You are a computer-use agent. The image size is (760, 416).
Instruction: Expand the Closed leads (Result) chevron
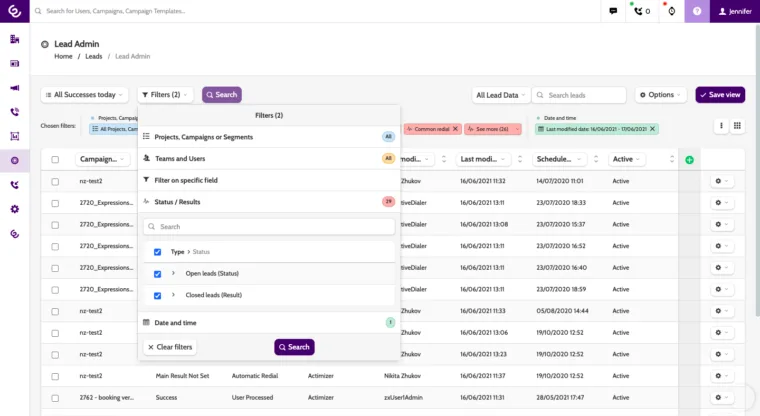click(x=173, y=295)
